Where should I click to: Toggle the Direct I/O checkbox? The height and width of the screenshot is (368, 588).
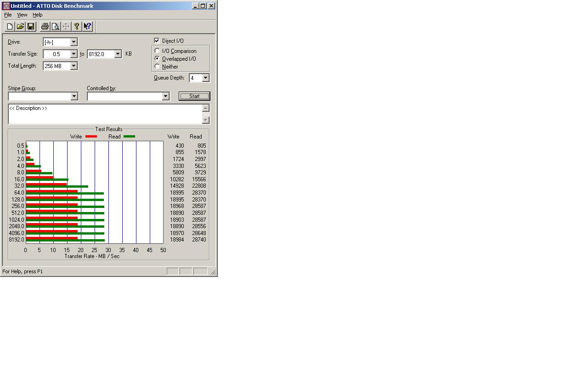coord(157,40)
